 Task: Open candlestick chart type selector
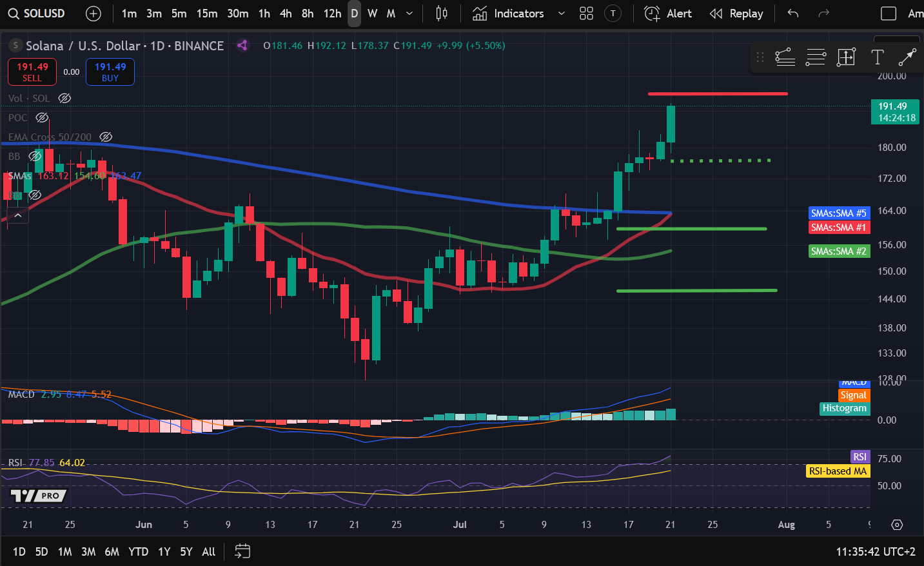442,14
